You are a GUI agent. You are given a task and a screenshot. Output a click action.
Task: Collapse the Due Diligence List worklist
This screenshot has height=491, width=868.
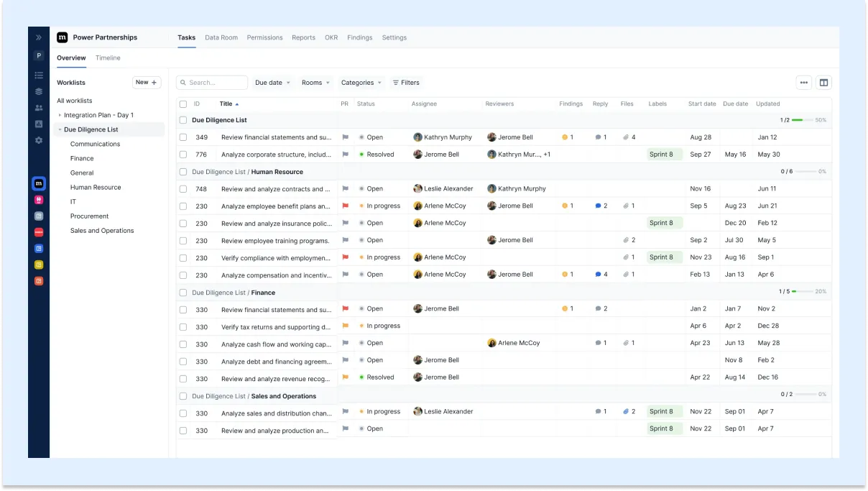click(x=60, y=129)
